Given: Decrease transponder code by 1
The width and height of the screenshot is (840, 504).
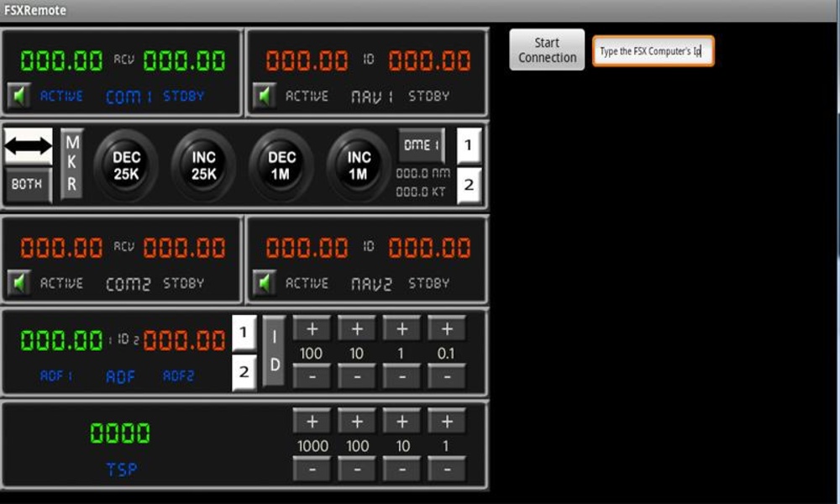Looking at the screenshot, I should coord(447,470).
